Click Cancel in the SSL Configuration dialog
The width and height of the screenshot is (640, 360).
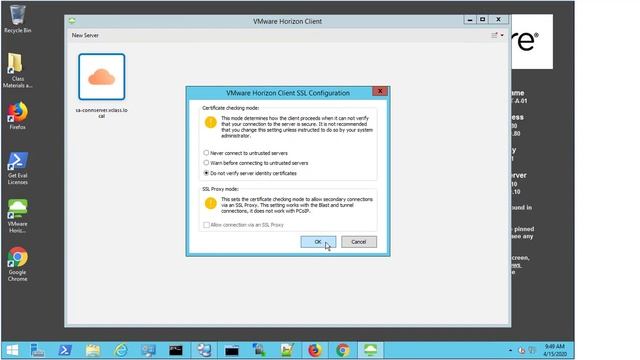point(359,242)
